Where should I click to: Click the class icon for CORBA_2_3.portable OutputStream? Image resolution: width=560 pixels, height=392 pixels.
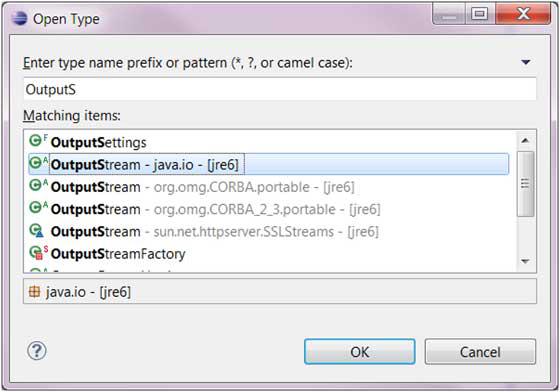point(38,208)
